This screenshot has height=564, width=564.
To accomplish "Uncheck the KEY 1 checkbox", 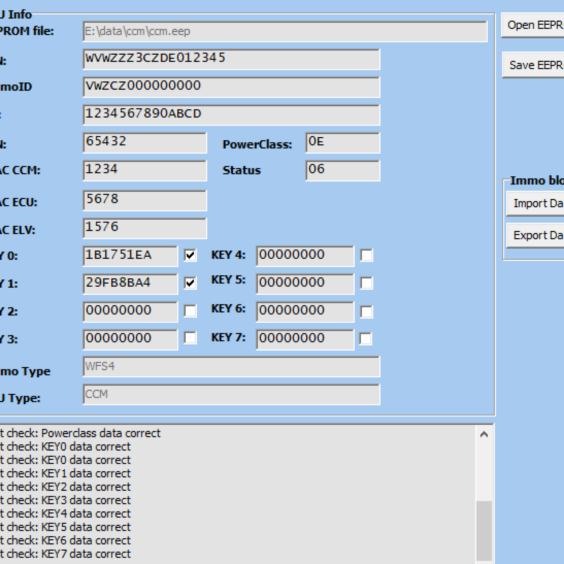I will pyautogui.click(x=190, y=283).
